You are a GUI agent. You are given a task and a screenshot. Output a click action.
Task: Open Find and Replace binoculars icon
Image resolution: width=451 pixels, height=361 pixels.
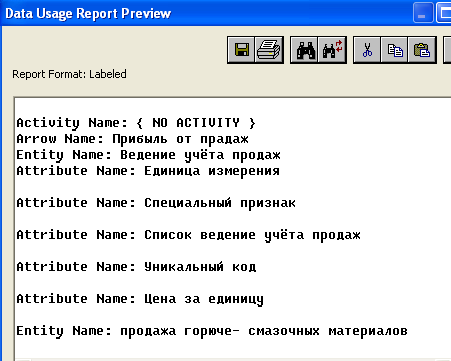[x=332, y=50]
